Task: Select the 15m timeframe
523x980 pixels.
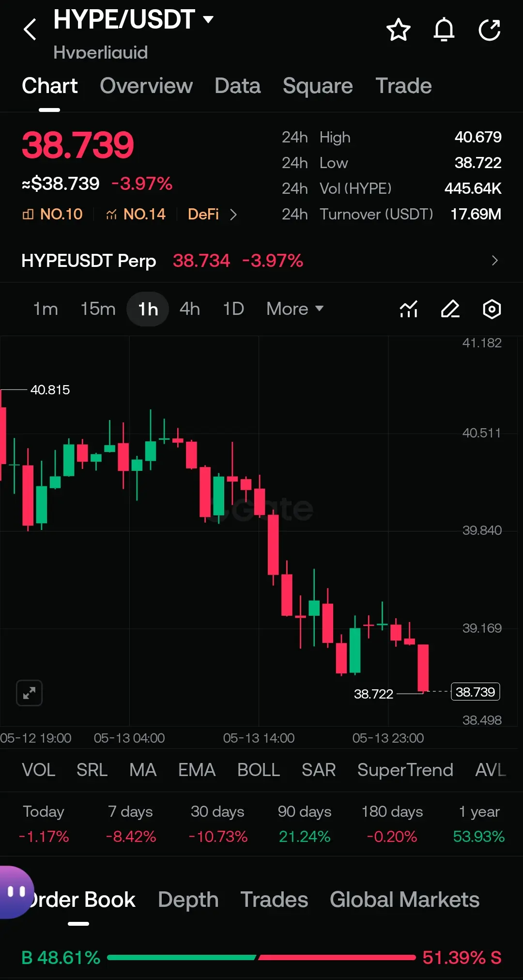Action: click(98, 309)
